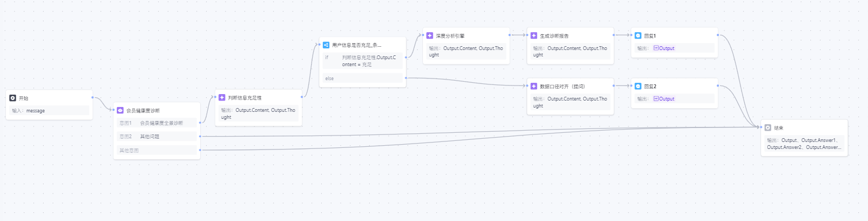Select the 用户信息是否充足 condition node icon
This screenshot has height=221, width=868.
(x=326, y=45)
